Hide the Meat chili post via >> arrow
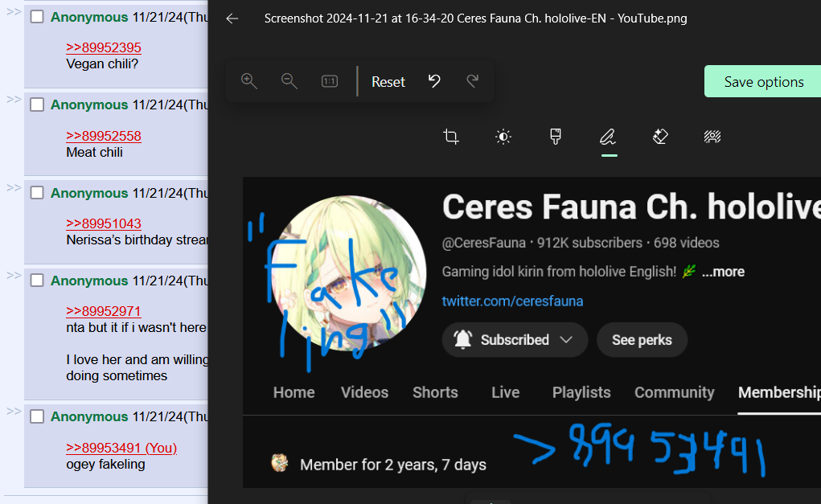821x504 pixels. point(14,99)
